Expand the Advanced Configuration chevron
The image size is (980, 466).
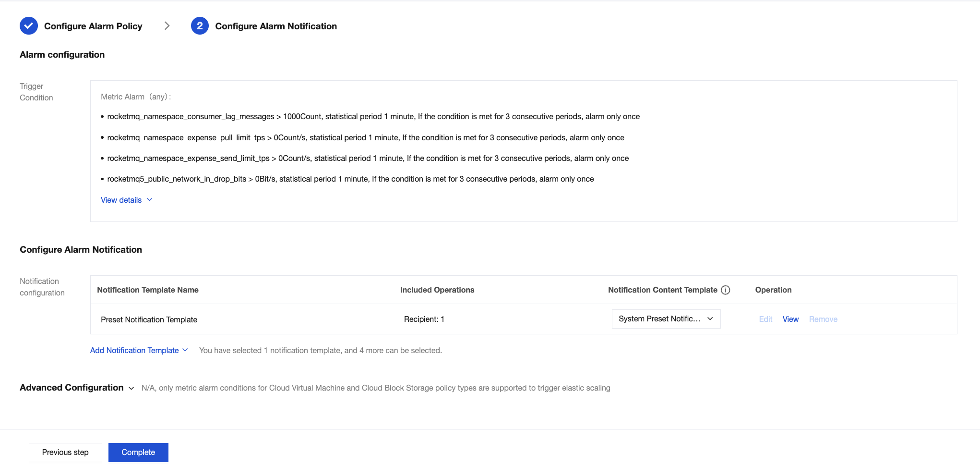[131, 388]
